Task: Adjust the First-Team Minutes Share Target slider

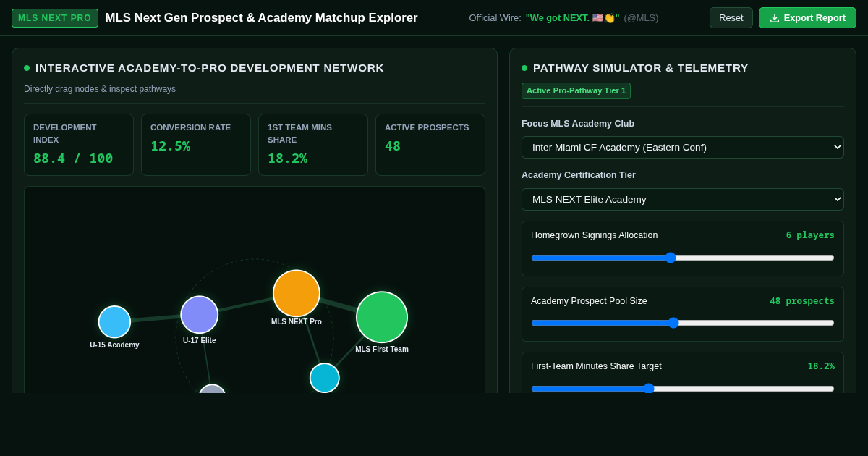Action: [x=683, y=388]
